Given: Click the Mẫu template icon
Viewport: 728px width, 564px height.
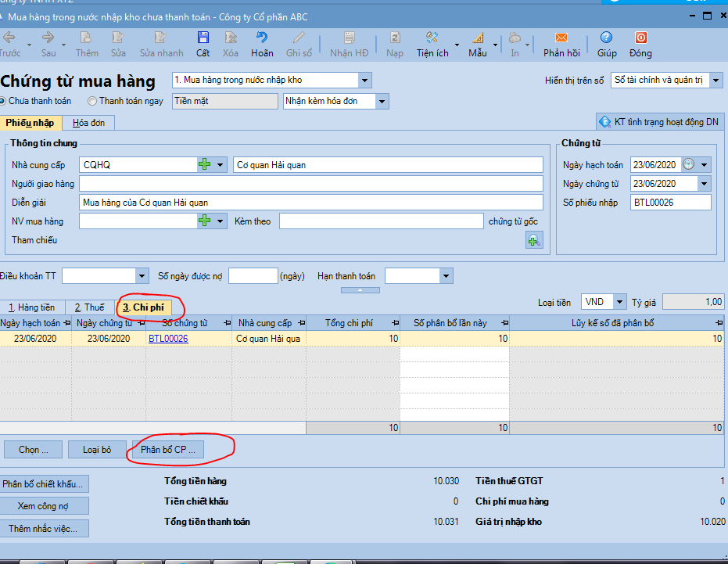Looking at the screenshot, I should (x=477, y=45).
